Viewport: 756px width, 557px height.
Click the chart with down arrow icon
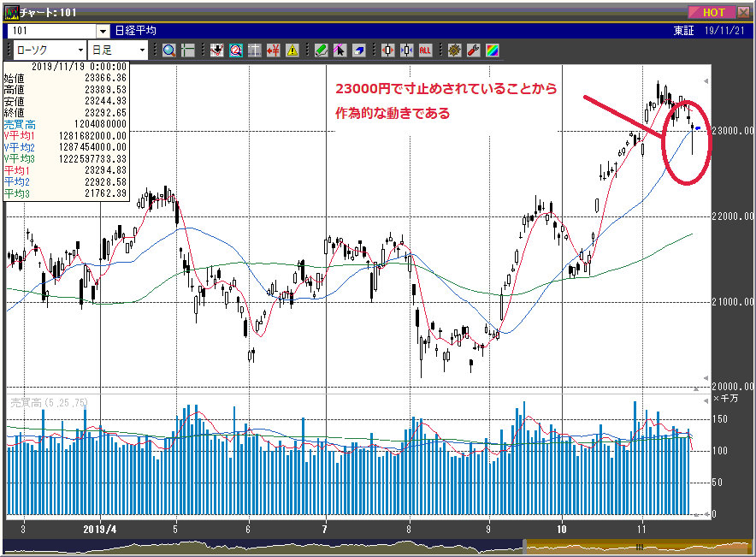coord(216,50)
